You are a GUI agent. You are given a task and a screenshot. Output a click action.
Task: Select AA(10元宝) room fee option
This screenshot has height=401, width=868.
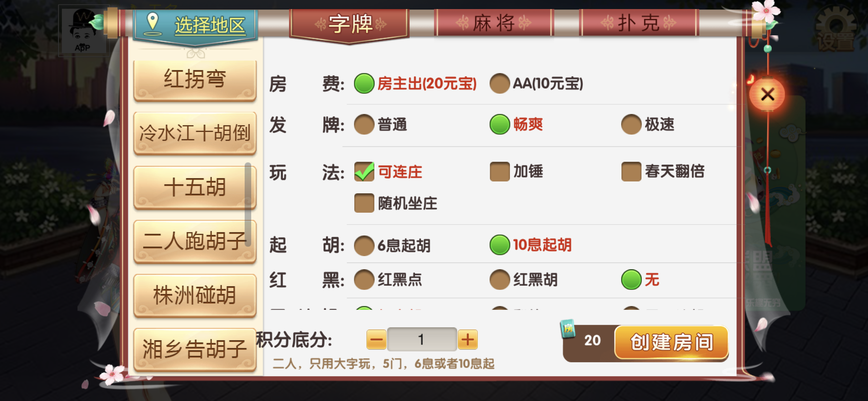(499, 83)
